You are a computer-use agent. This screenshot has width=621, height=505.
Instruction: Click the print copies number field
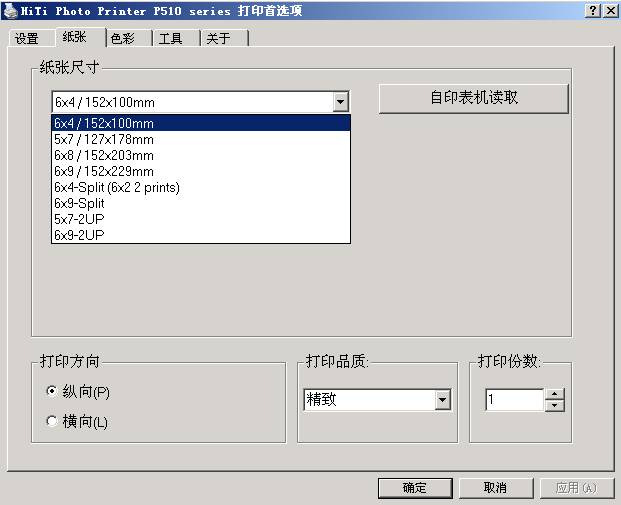point(514,400)
